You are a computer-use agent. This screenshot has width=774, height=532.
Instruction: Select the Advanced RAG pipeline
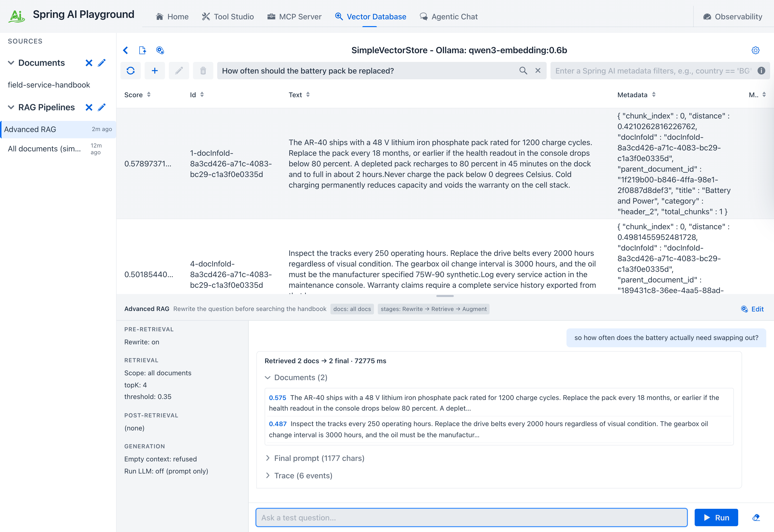(58, 129)
